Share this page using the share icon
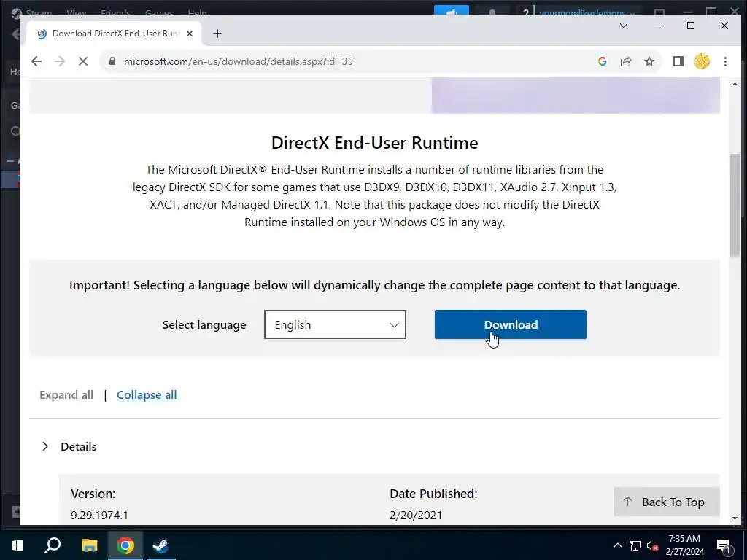The height and width of the screenshot is (560, 747). 625,61
